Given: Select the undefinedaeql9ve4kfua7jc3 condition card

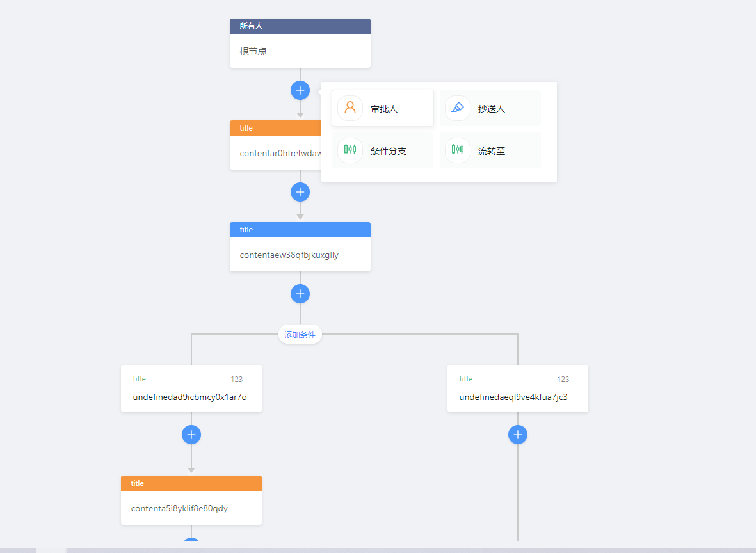Looking at the screenshot, I should tap(517, 397).
